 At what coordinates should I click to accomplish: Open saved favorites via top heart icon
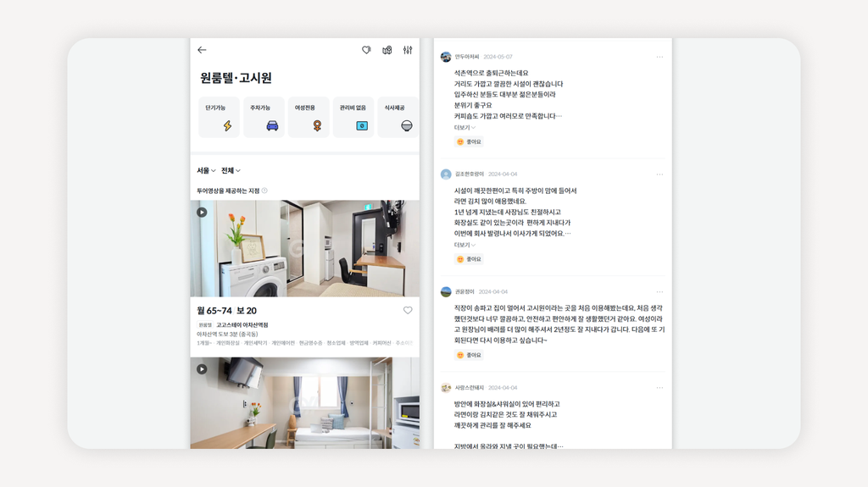[366, 50]
